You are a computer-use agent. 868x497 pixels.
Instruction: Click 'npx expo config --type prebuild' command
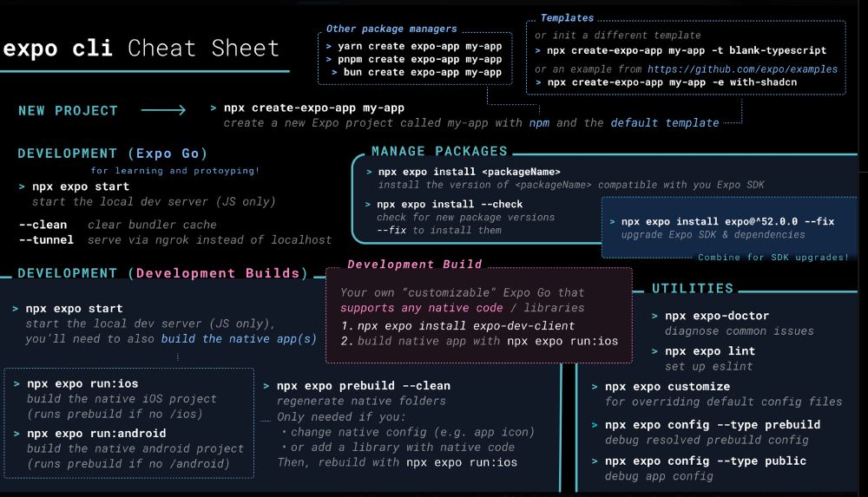[713, 424]
